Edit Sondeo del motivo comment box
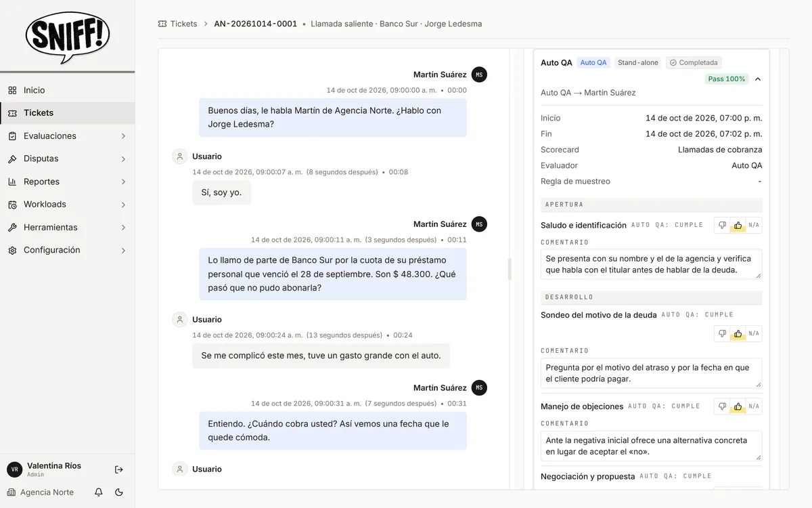Screen dimensions: 812x508 (x=651, y=373)
